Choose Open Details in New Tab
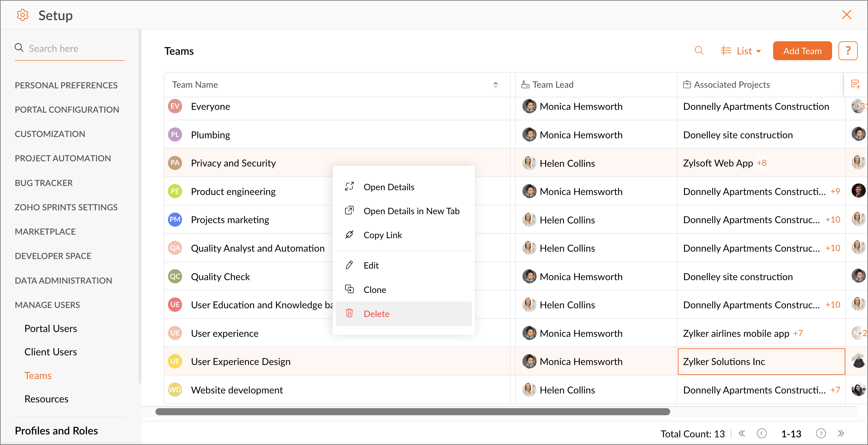This screenshot has height=445, width=868. pyautogui.click(x=411, y=211)
